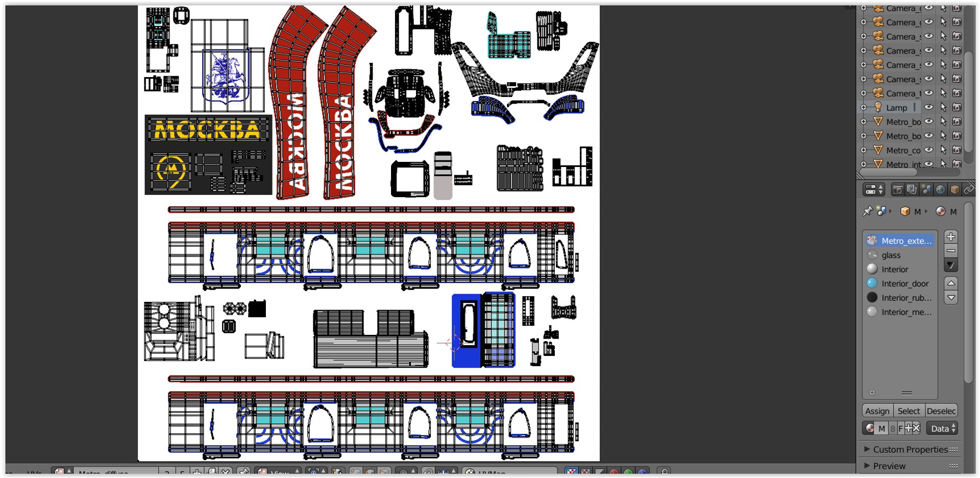Image resolution: width=980 pixels, height=478 pixels.
Task: Show filtering options in material list
Action: pyautogui.click(x=872, y=393)
